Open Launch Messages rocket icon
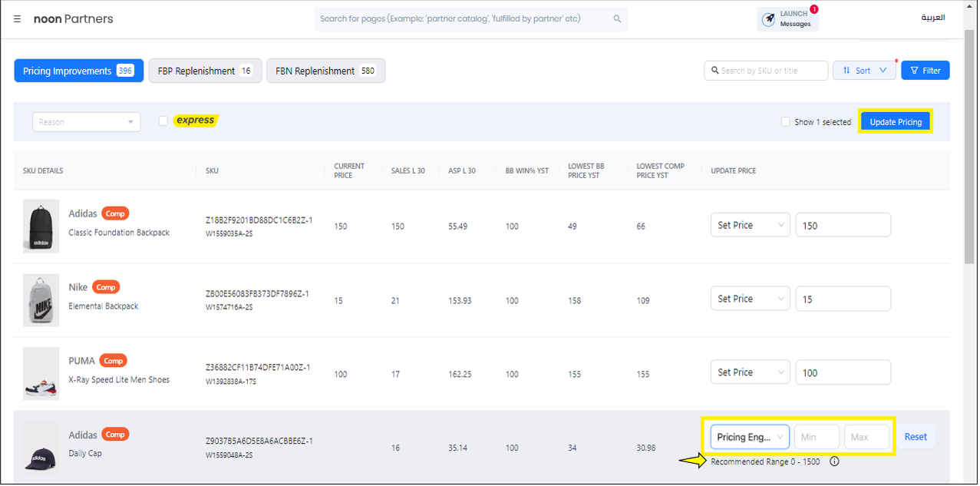980x486 pixels. point(768,19)
